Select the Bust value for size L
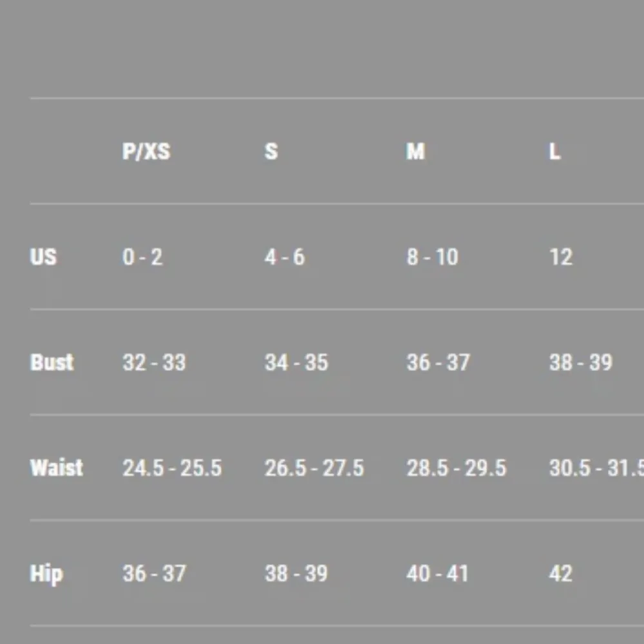 (x=580, y=362)
